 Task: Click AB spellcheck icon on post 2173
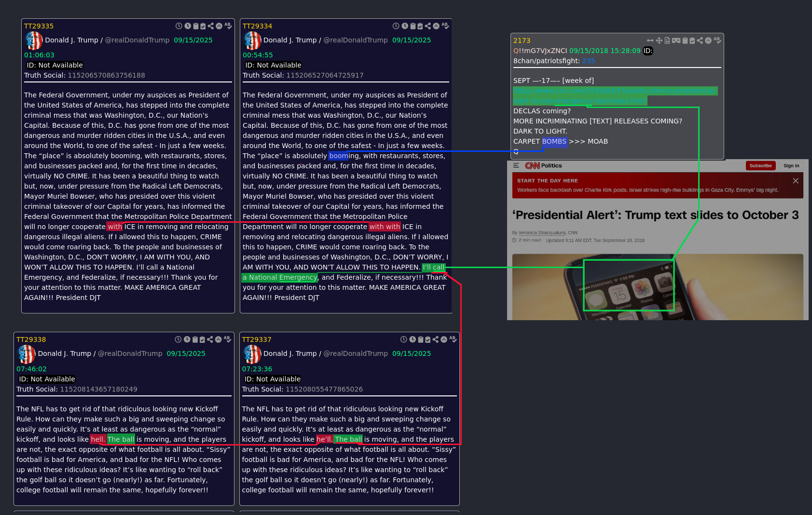pos(717,41)
